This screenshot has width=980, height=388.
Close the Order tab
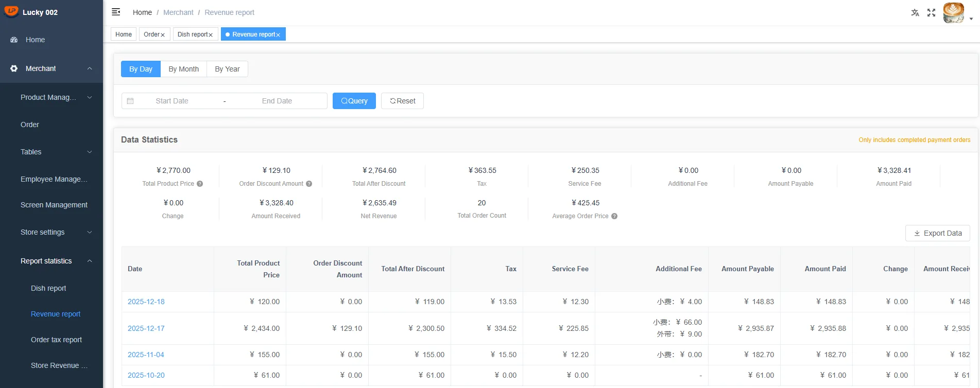[163, 35]
